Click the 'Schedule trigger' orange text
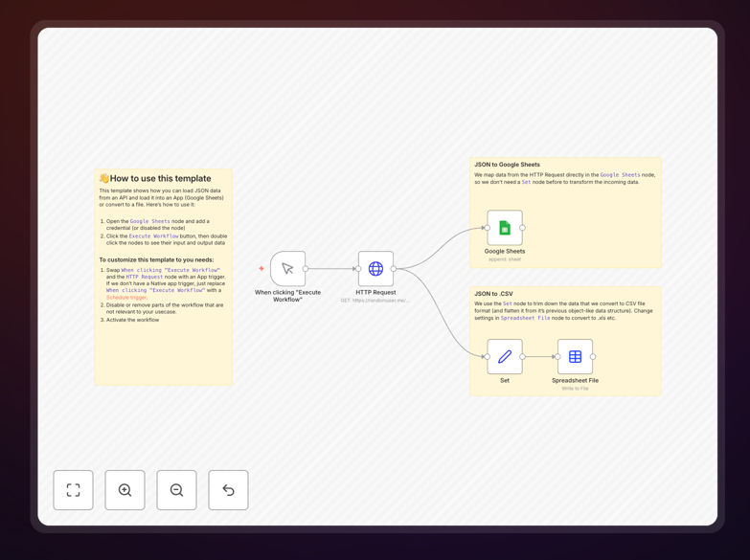The height and width of the screenshot is (560, 750). coord(126,298)
